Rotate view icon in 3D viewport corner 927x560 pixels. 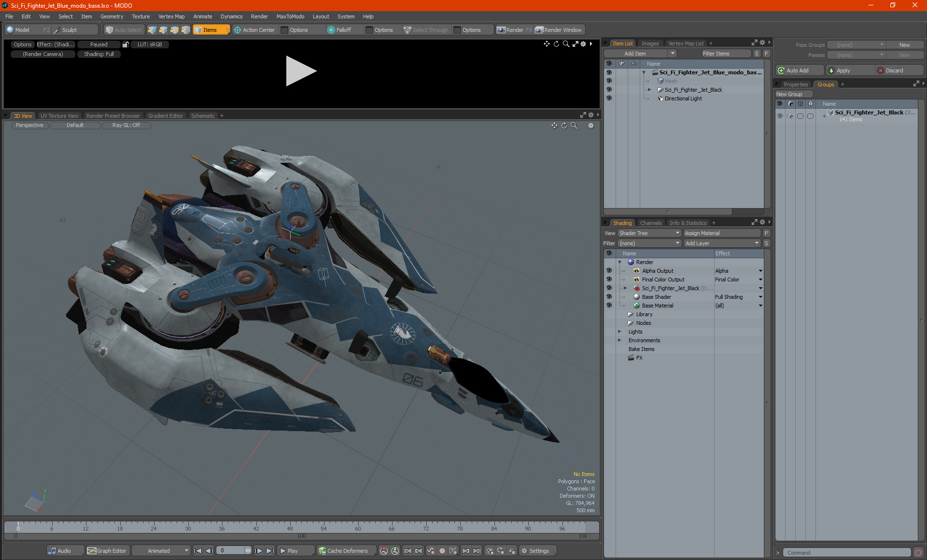[564, 126]
